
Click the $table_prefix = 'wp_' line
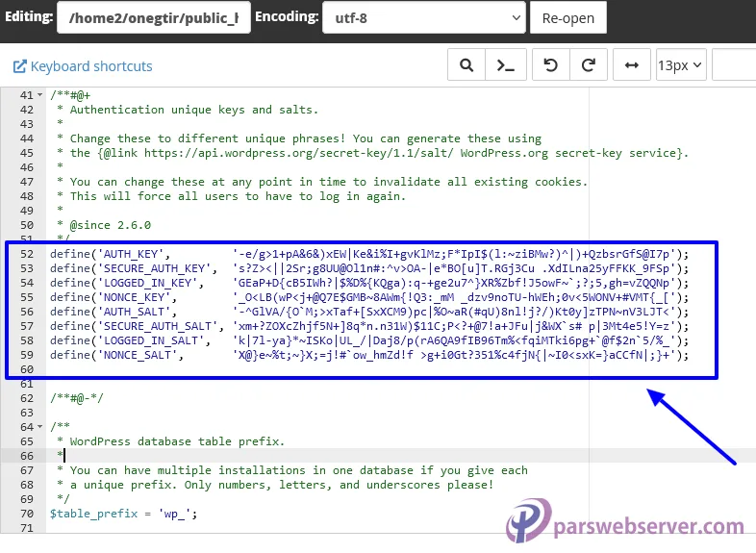click(x=123, y=514)
